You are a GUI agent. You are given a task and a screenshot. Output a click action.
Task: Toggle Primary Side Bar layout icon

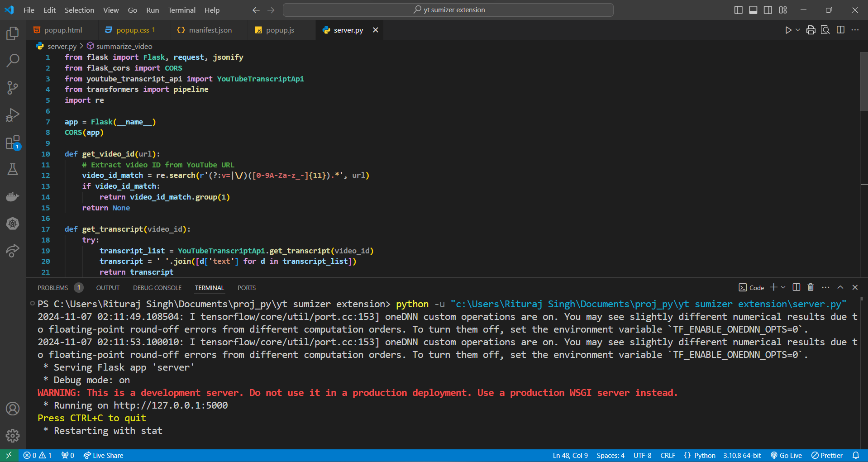click(x=738, y=10)
